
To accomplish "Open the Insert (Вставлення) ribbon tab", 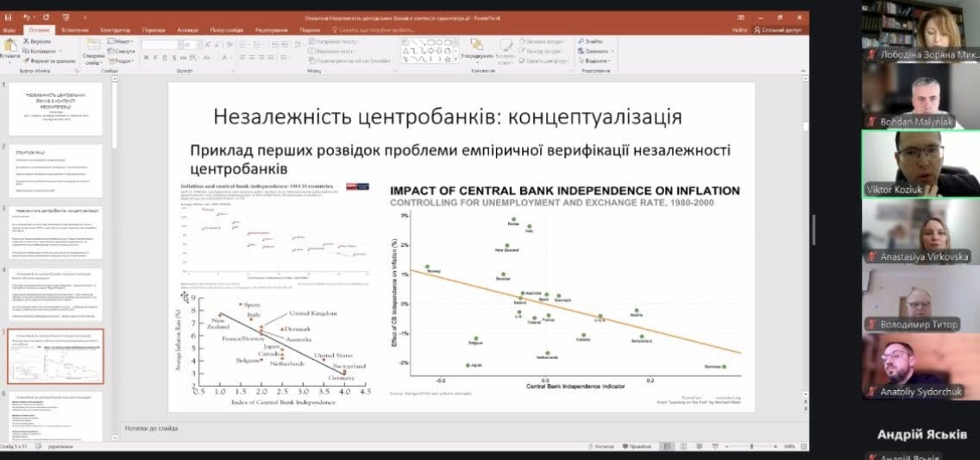I will 75,29.
